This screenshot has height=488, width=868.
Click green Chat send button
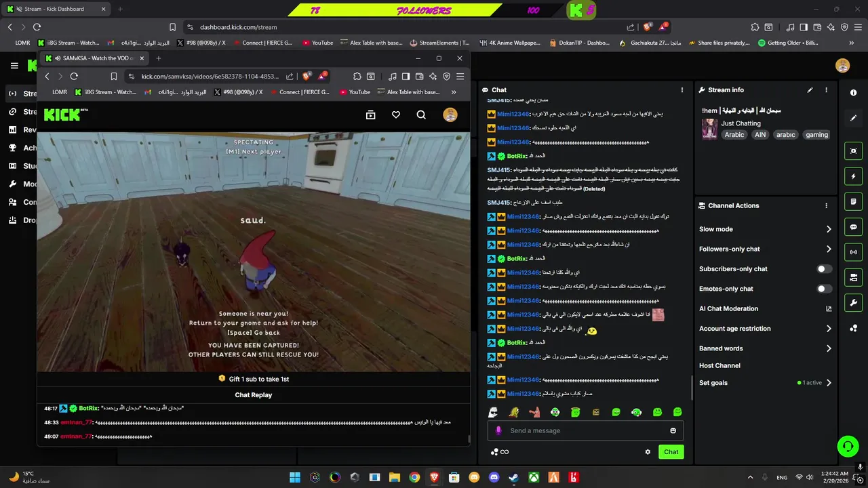(x=671, y=452)
